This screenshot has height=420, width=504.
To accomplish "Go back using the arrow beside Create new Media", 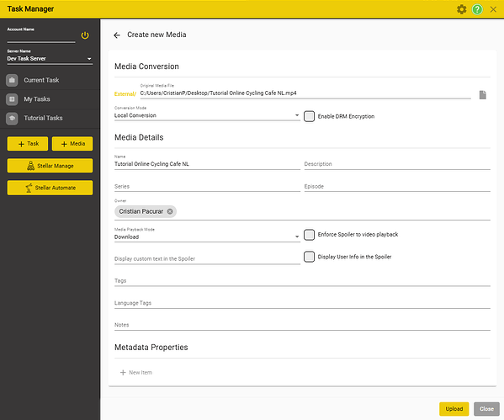I will (117, 35).
